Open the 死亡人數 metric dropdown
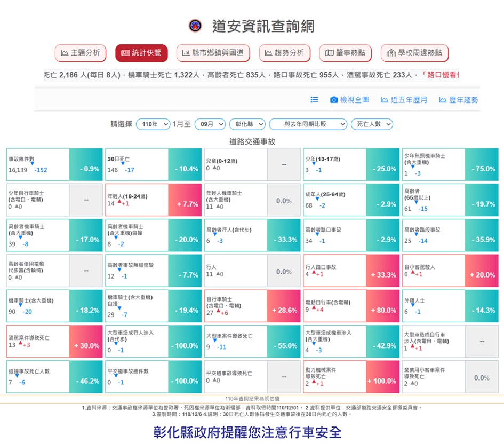 coord(372,124)
